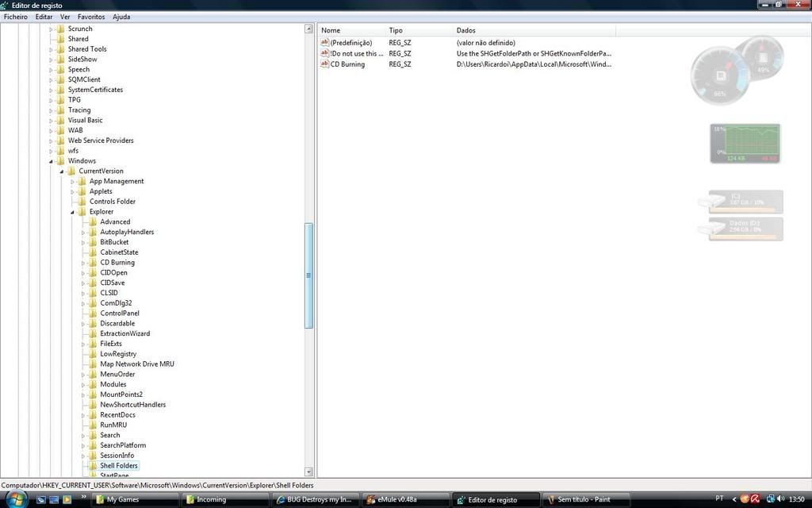Collapse the Explorer key
The width and height of the screenshot is (812, 508).
click(x=72, y=212)
